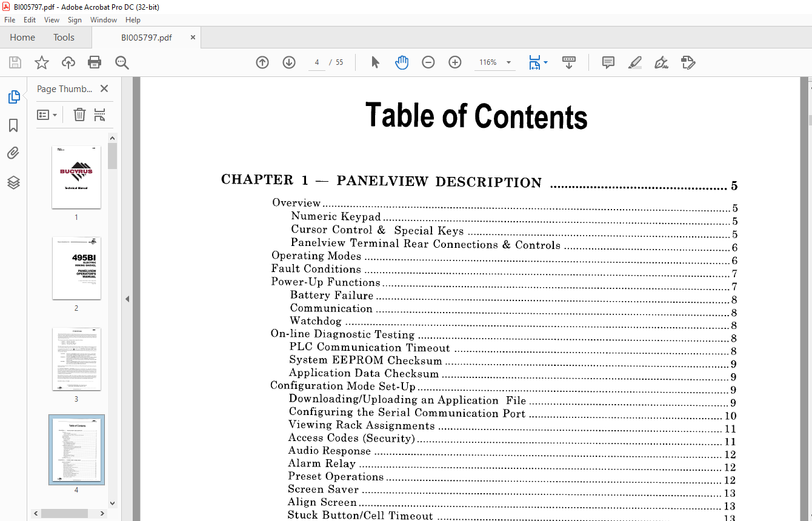Open the View menu
812x521 pixels.
tap(52, 20)
